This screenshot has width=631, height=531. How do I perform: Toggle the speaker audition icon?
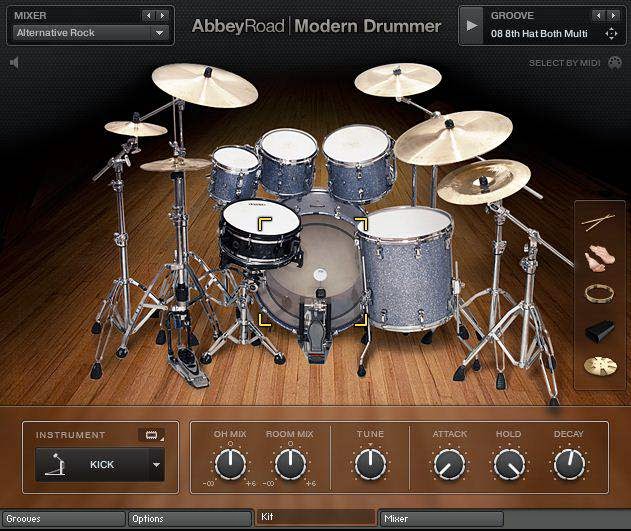(14, 62)
